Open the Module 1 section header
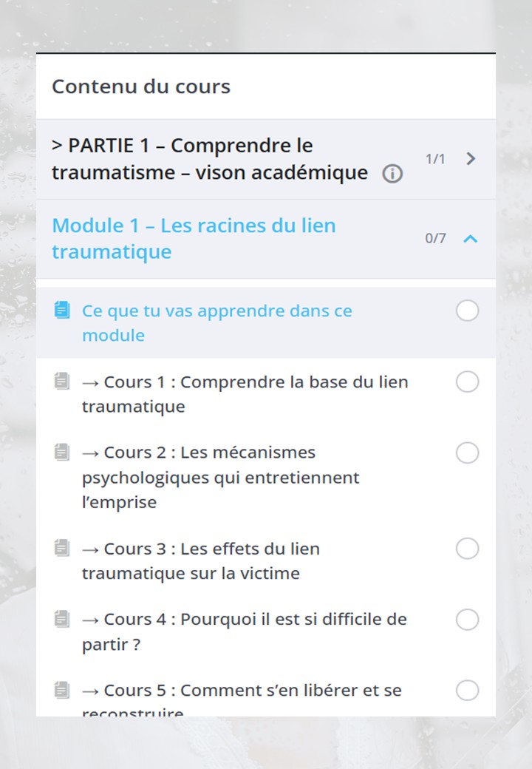 pyautogui.click(x=192, y=239)
